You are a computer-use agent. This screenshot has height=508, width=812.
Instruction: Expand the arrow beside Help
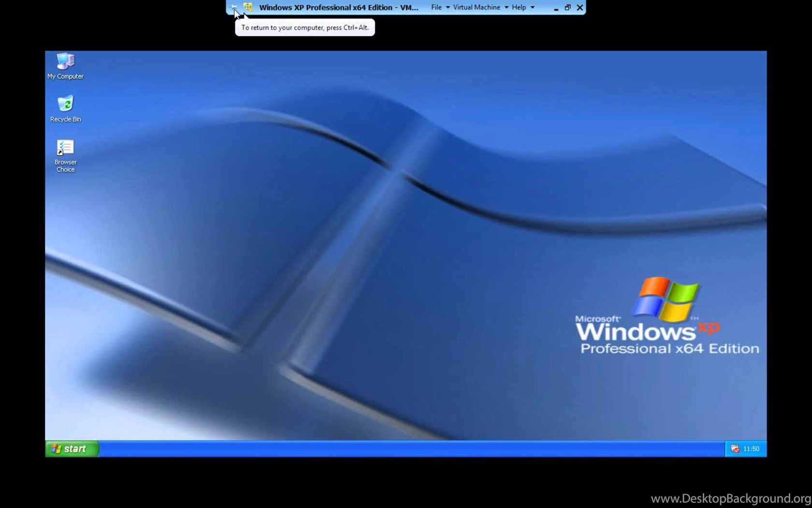(x=533, y=7)
